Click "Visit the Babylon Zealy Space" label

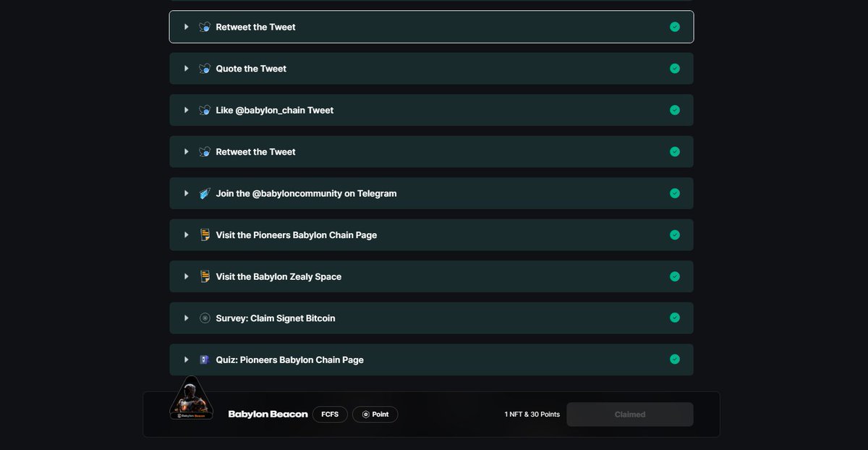click(278, 276)
